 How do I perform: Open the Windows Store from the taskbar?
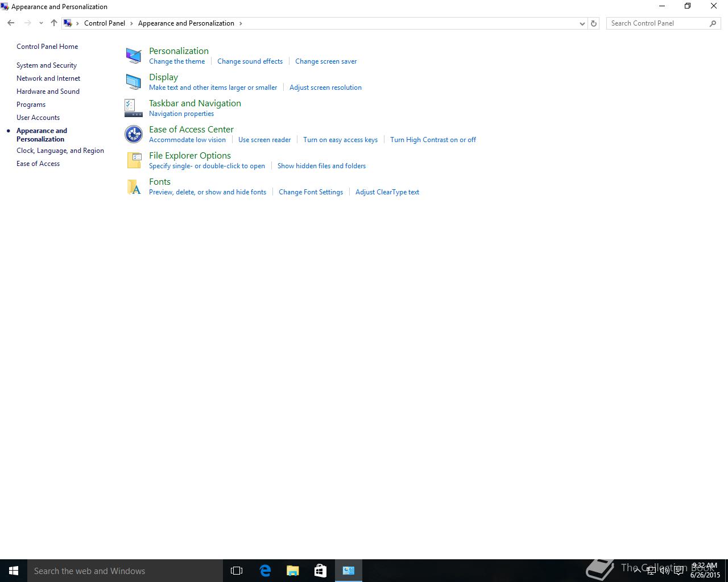point(321,571)
